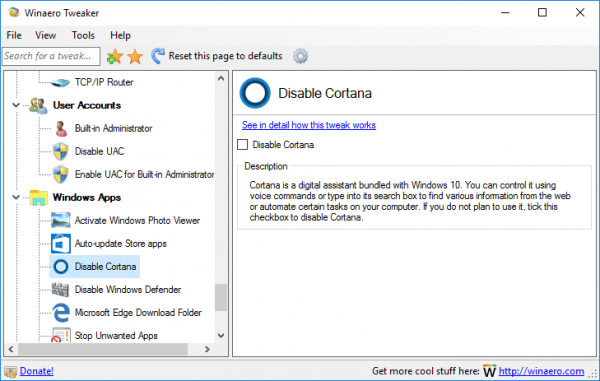This screenshot has width=600, height=381.
Task: Select Enable UAC for Built-in Administrator item
Action: coord(144,174)
